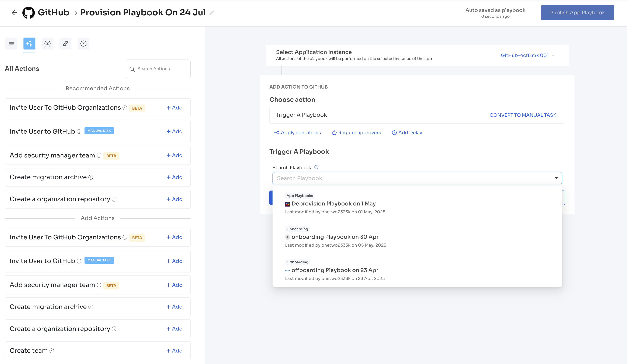Add Invite User to GitHub under Add Actions
The width and height of the screenshot is (627, 364).
click(x=174, y=261)
